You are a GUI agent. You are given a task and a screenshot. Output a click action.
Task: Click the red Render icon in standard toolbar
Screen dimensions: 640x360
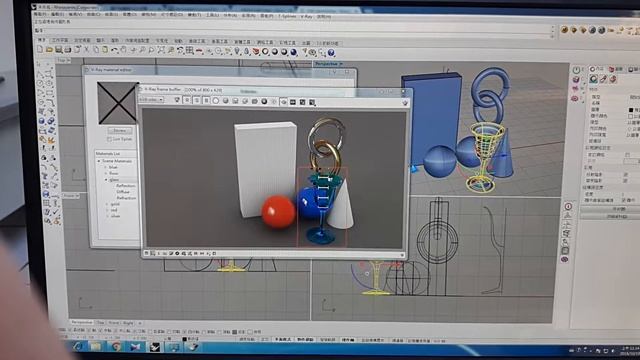point(256,52)
